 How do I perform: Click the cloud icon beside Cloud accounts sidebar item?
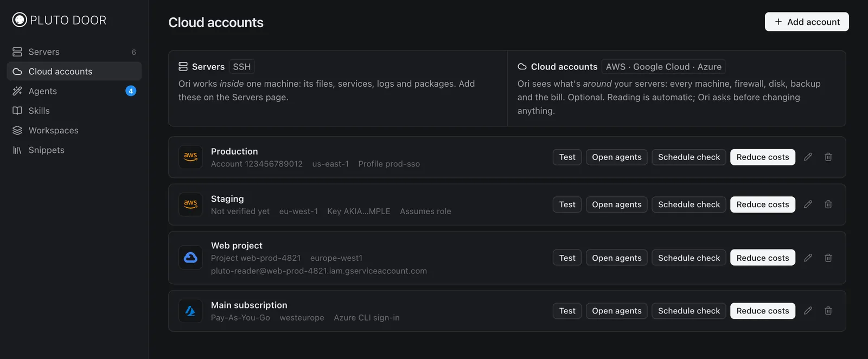point(17,72)
